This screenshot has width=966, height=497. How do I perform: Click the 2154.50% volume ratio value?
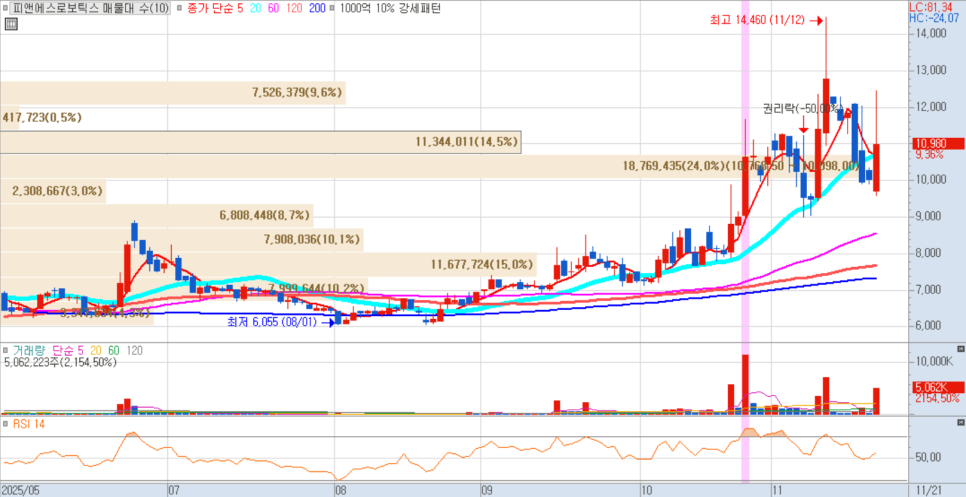[936, 398]
